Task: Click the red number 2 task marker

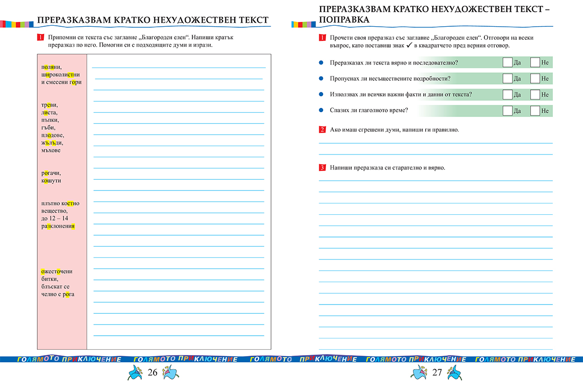Action: tap(322, 130)
